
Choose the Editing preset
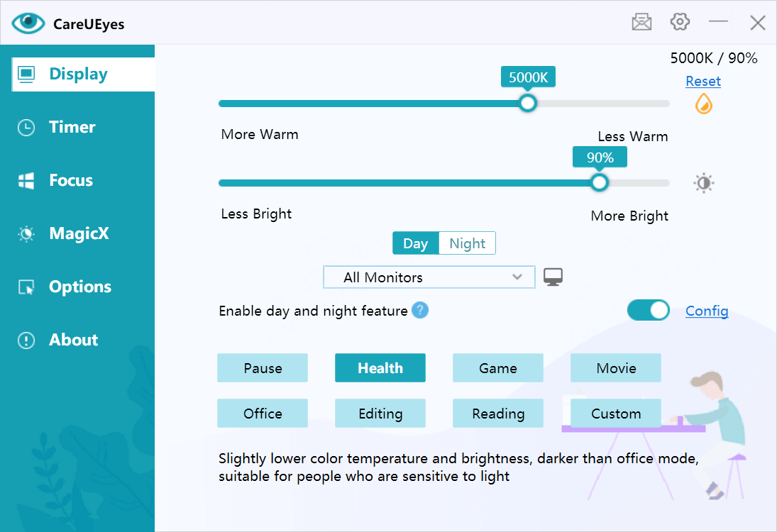tap(380, 413)
